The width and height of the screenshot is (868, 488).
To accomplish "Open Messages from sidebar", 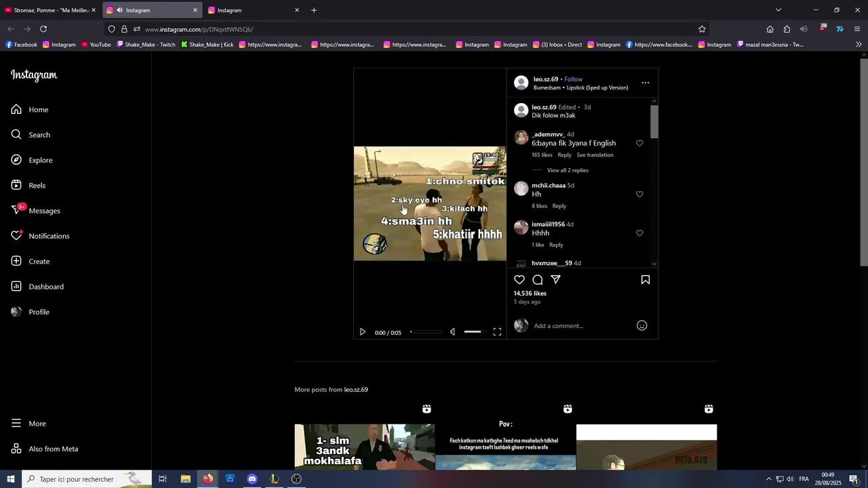I will [36, 211].
